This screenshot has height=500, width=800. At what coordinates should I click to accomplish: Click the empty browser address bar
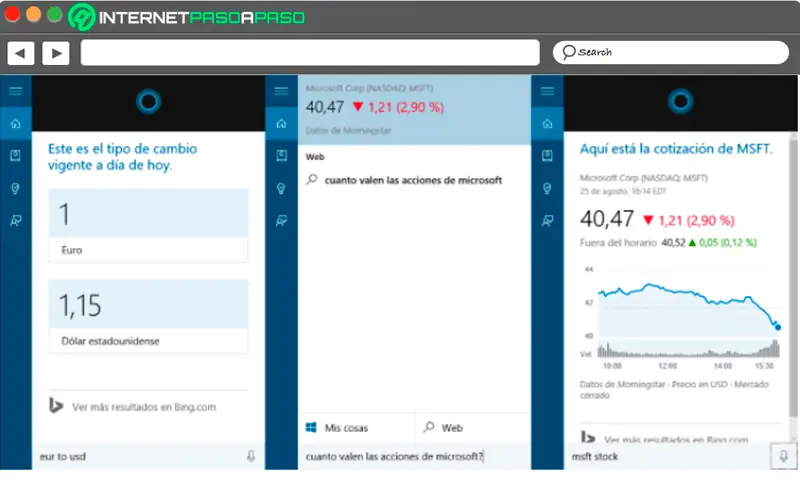click(310, 53)
